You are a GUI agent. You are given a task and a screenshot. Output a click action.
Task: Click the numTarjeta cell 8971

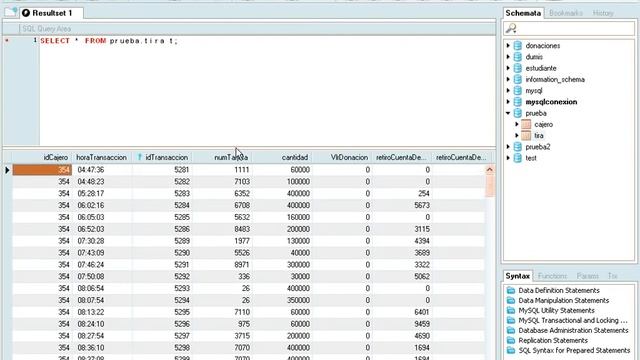(222, 264)
